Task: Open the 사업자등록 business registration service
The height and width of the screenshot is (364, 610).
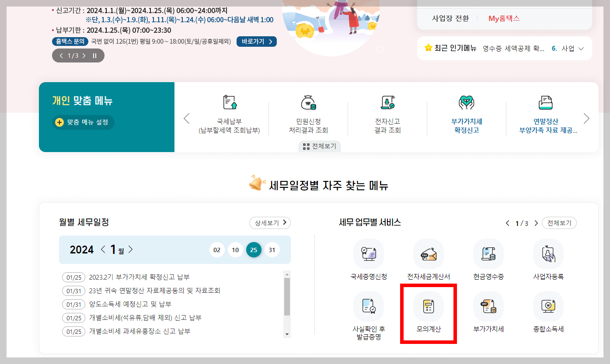Action: (548, 259)
